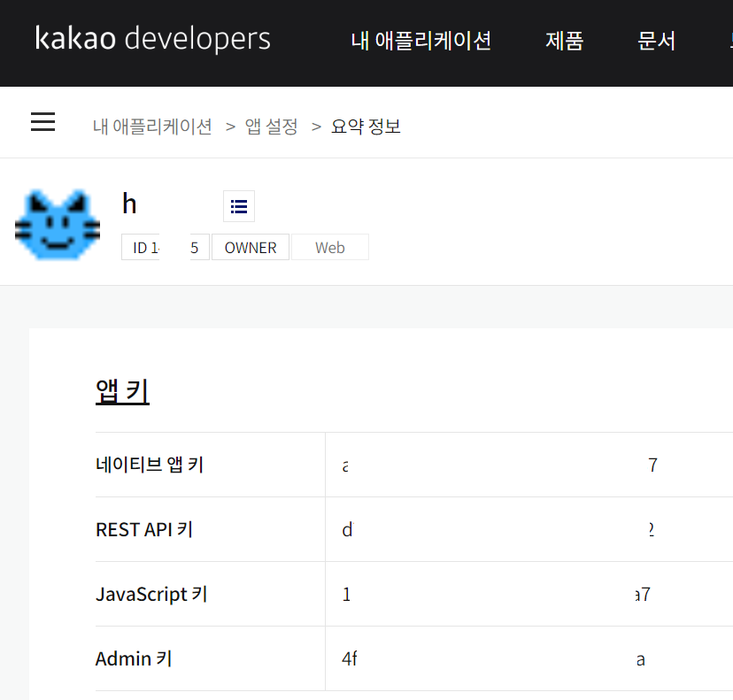Select the blue cat app icon
This screenshot has height=700, width=733.
point(58,225)
